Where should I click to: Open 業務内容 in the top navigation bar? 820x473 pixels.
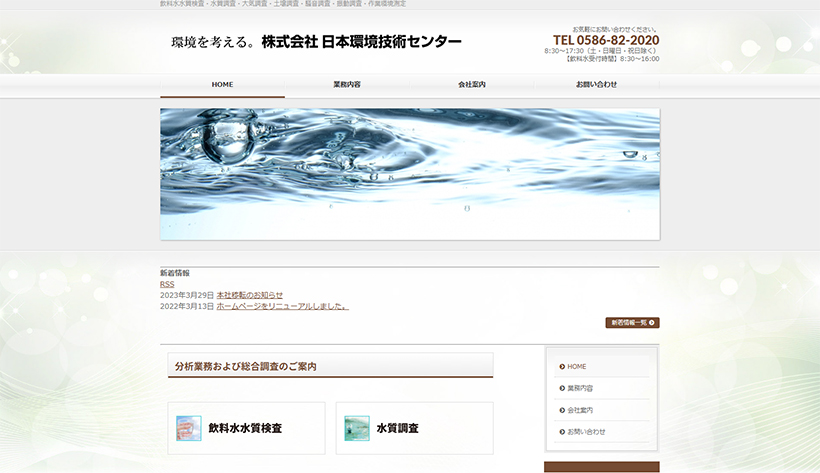[347, 85]
